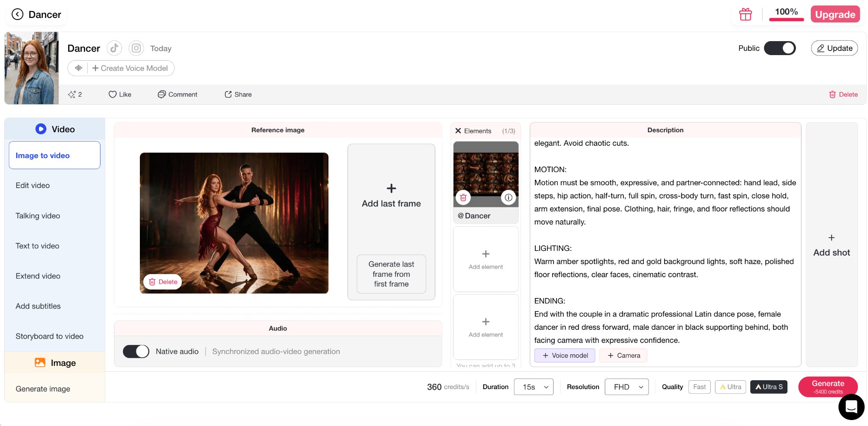Share the Dancer character
Viewport: 868px width, 426px height.
(238, 95)
